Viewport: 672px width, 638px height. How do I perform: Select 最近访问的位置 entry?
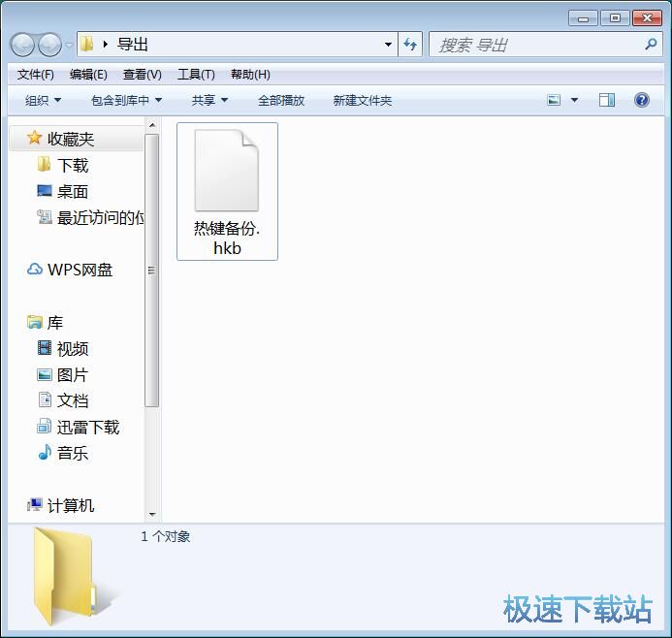(x=100, y=217)
